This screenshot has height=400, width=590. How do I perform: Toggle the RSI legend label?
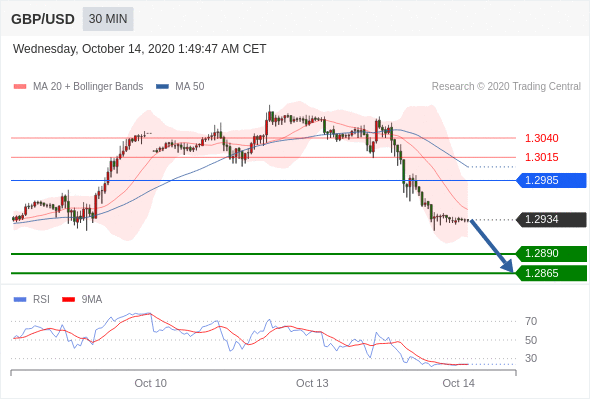coord(41,300)
